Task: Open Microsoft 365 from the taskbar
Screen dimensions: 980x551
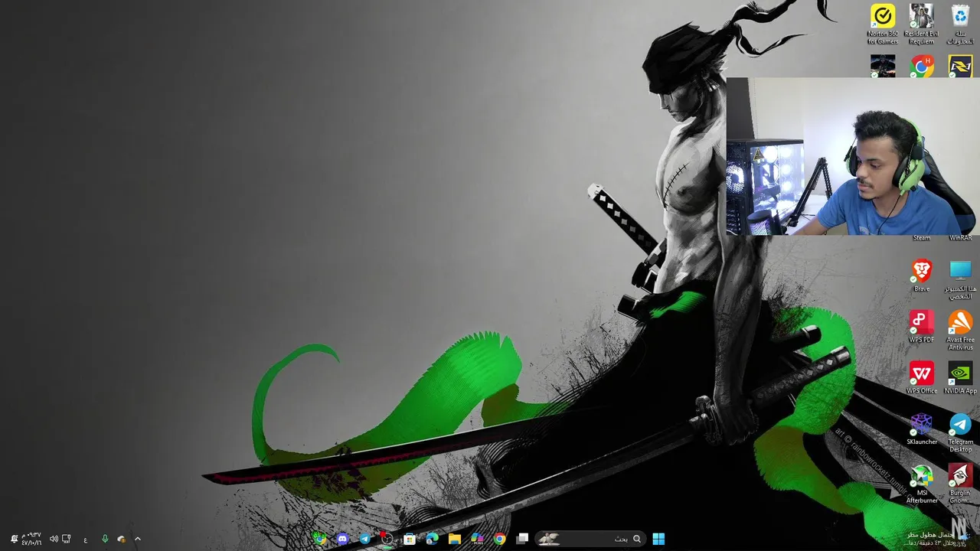Action: [477, 539]
